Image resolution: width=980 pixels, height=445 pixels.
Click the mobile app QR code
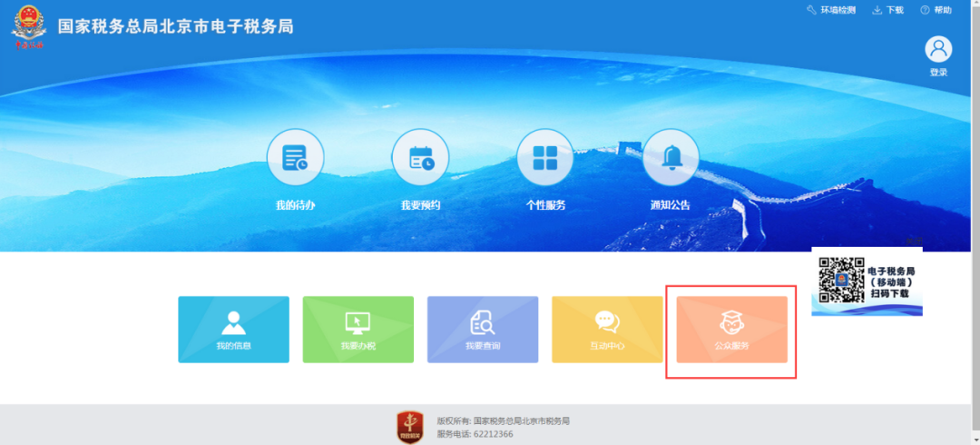[841, 280]
